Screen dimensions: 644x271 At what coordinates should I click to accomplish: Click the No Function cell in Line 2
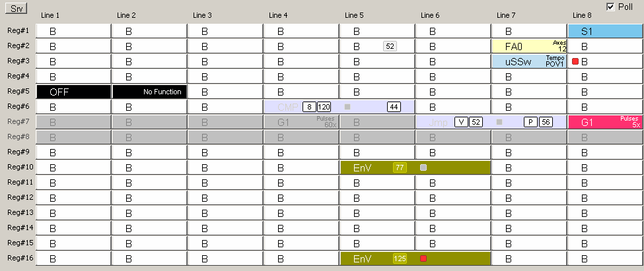pyautogui.click(x=150, y=92)
